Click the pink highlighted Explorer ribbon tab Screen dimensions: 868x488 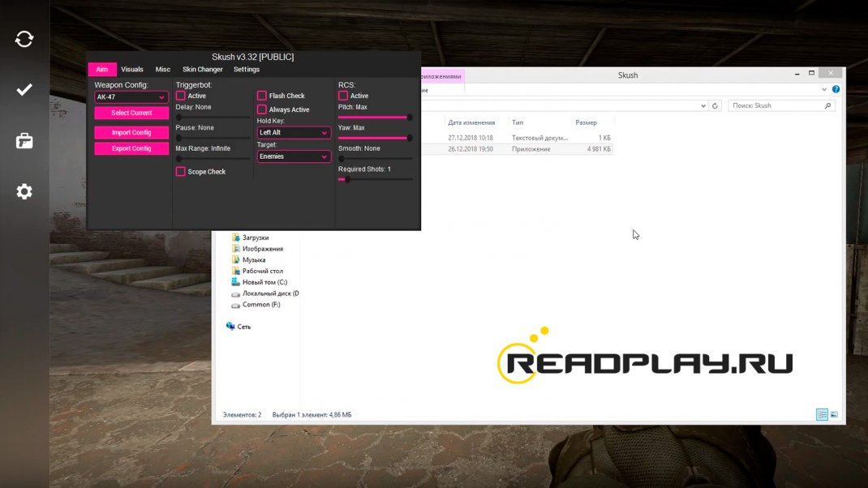[x=441, y=76]
